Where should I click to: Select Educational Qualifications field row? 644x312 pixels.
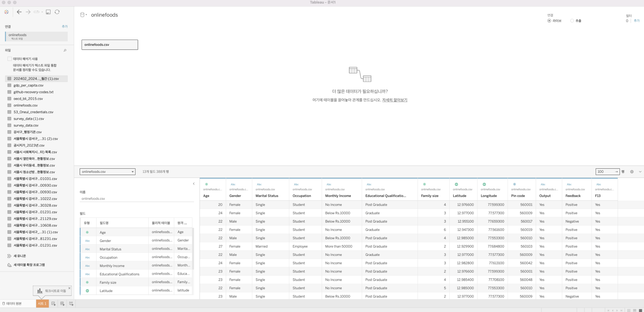pyautogui.click(x=136, y=274)
